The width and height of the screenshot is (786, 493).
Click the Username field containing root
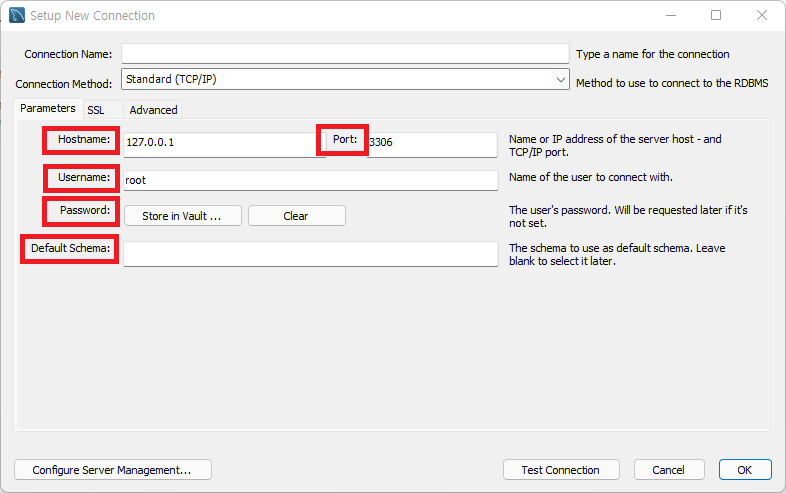(311, 181)
